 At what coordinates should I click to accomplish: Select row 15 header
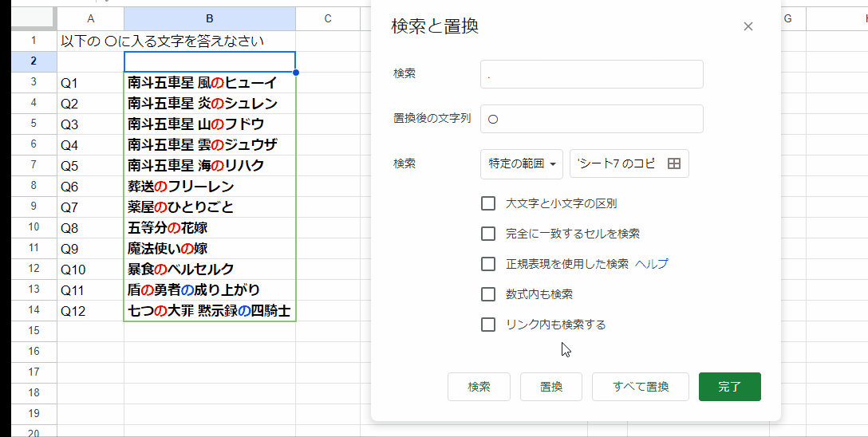pos(34,331)
